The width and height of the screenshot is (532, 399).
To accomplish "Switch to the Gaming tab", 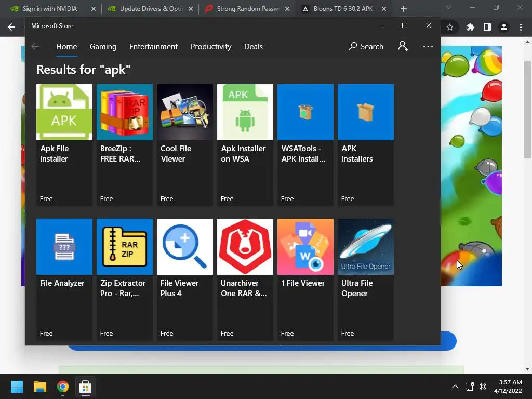I will [103, 46].
